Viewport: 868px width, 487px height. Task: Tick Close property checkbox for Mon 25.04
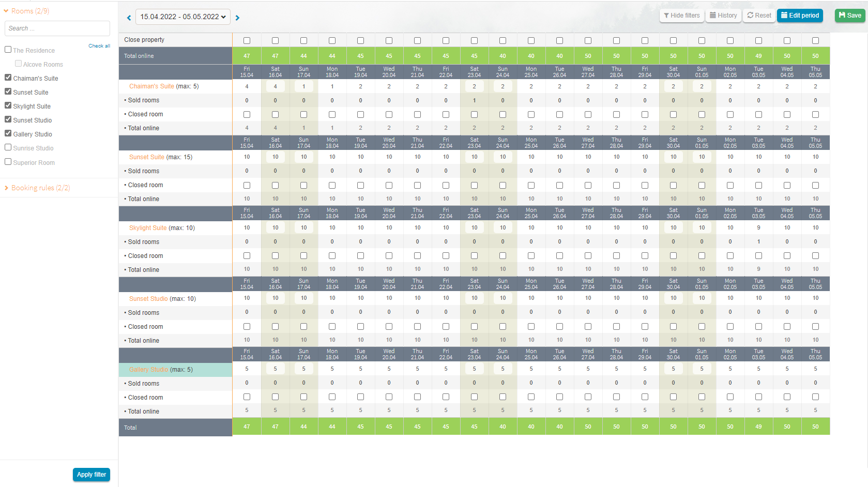tap(531, 40)
